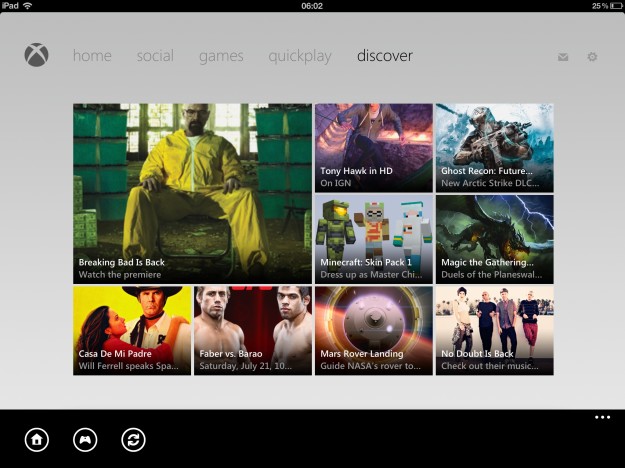Image resolution: width=625 pixels, height=468 pixels.
Task: Tap the home icon in bottom bar
Action: (37, 440)
